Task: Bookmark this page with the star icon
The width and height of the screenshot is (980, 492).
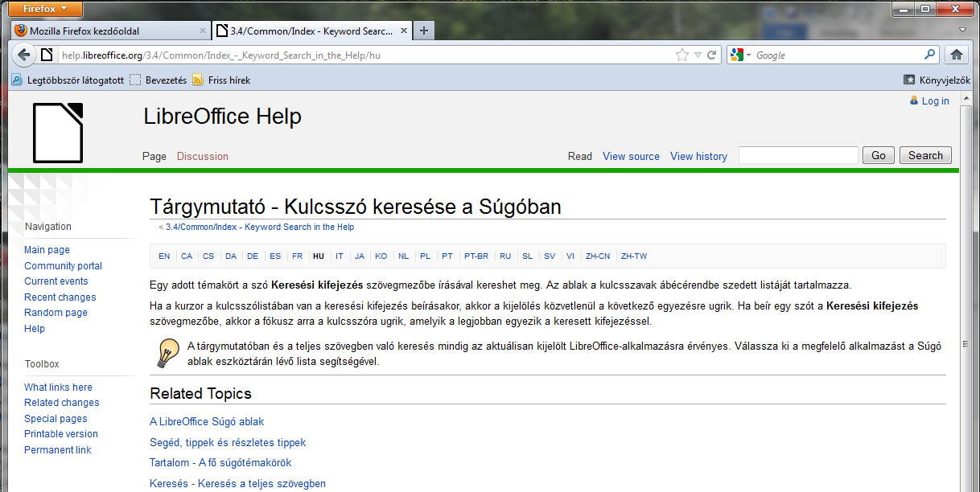Action: pyautogui.click(x=682, y=55)
